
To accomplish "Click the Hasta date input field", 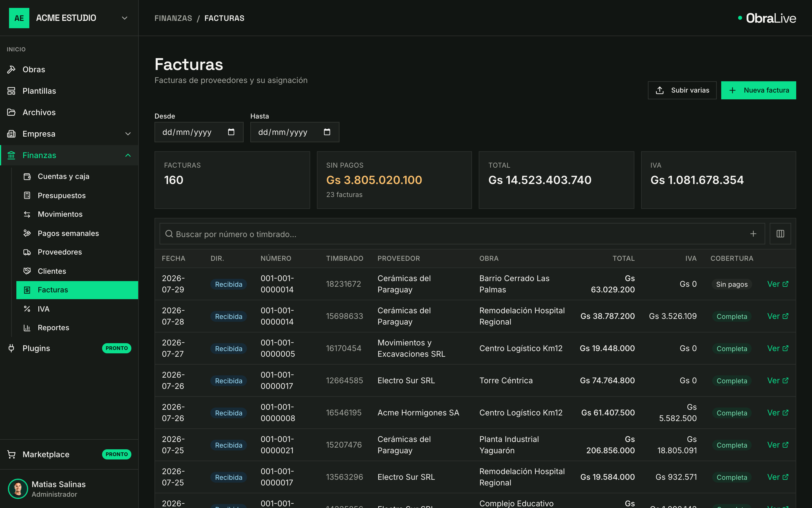I will [295, 132].
